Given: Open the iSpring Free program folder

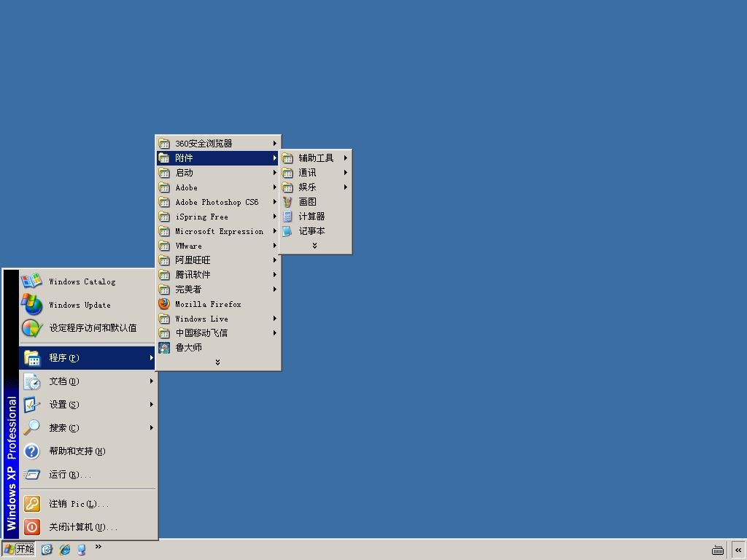Looking at the screenshot, I should pos(217,217).
